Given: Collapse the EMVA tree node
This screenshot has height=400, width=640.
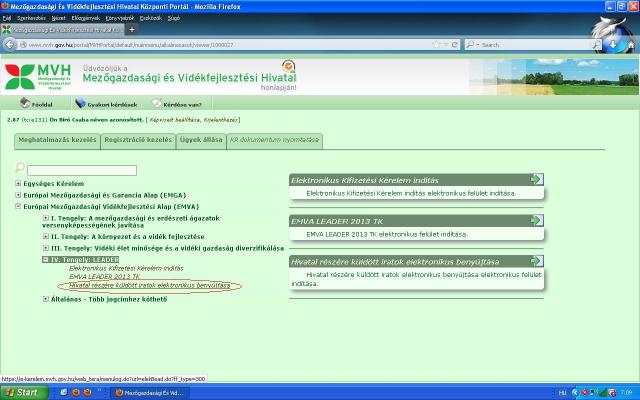Looking at the screenshot, I should (x=18, y=207).
